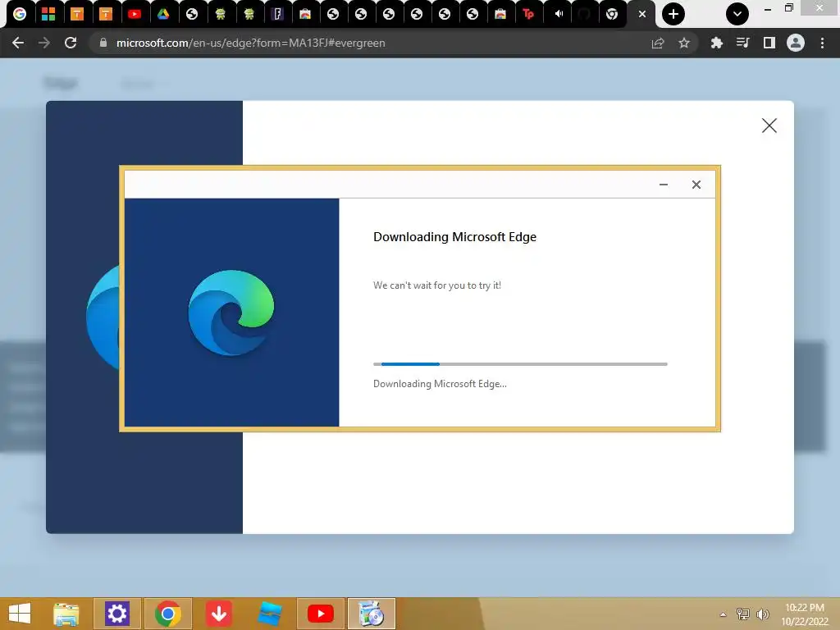
Task: Reload the Microsoft Edge download page
Action: coord(71,43)
